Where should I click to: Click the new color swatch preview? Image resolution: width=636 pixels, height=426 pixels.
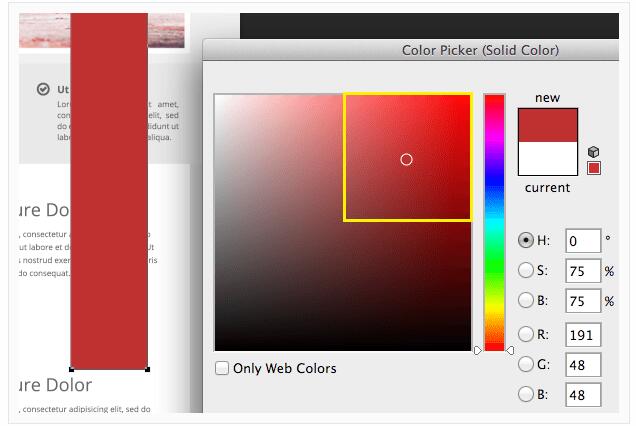point(548,124)
